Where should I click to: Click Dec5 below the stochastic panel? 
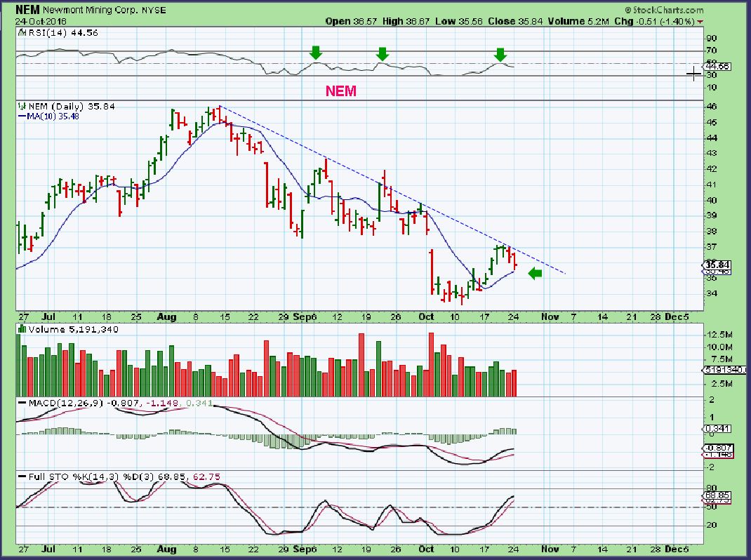point(677,549)
